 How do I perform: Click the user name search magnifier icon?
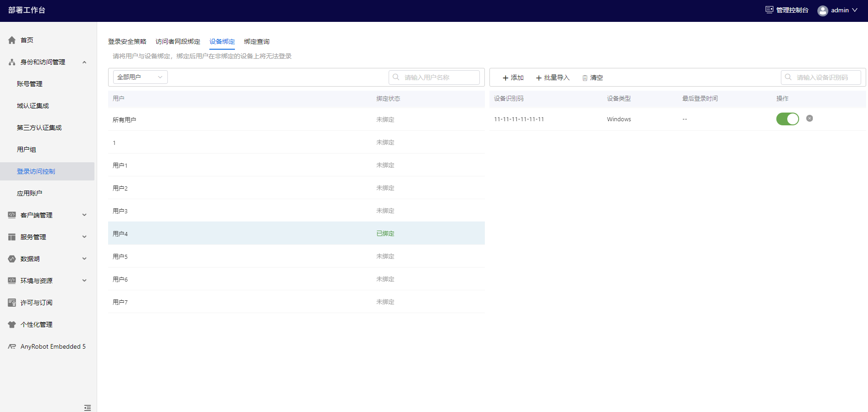[x=396, y=77]
